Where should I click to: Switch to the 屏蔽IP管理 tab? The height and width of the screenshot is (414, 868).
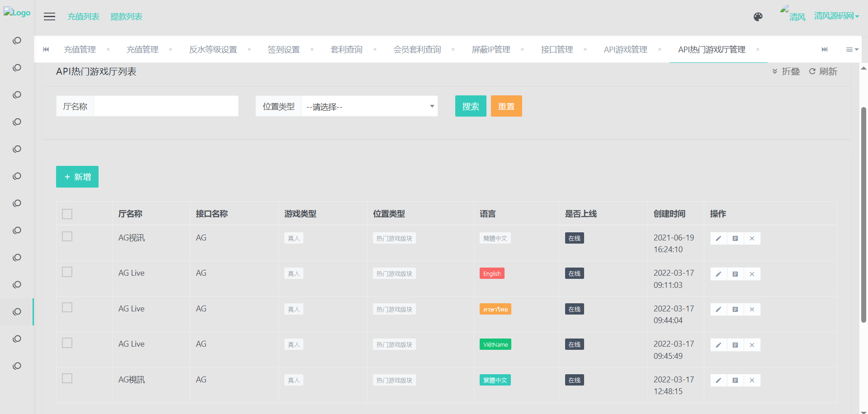pyautogui.click(x=491, y=49)
